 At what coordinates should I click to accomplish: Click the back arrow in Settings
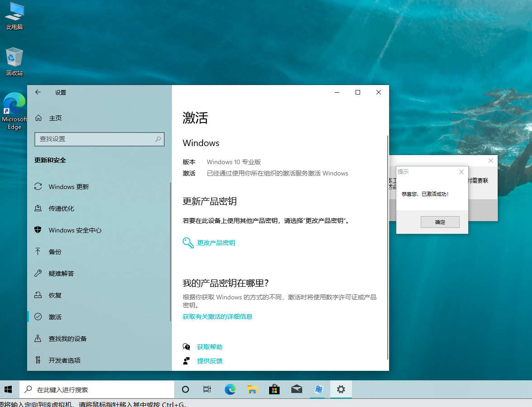pyautogui.click(x=38, y=92)
